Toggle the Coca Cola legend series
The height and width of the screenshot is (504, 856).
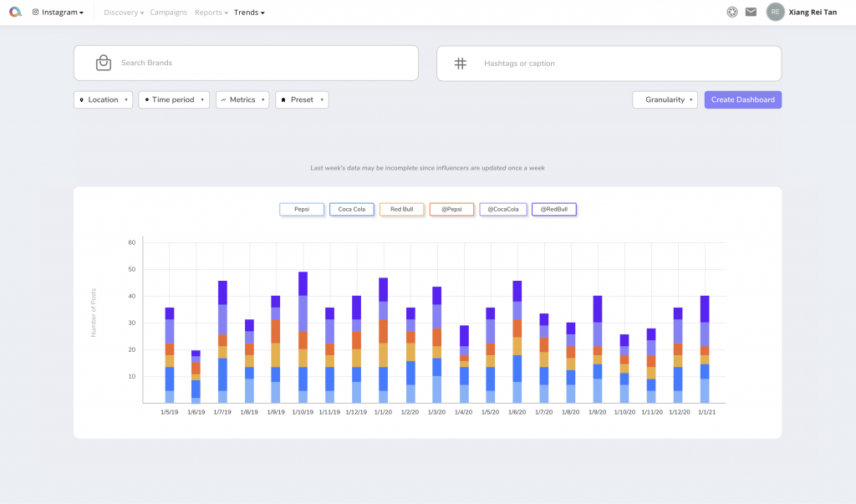point(352,209)
